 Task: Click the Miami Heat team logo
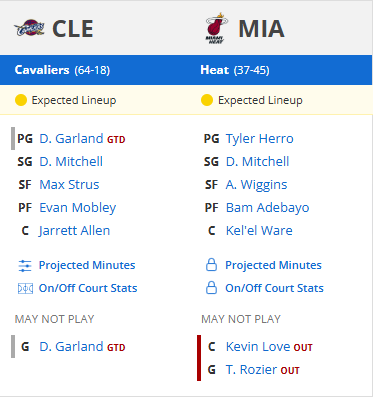(216, 28)
